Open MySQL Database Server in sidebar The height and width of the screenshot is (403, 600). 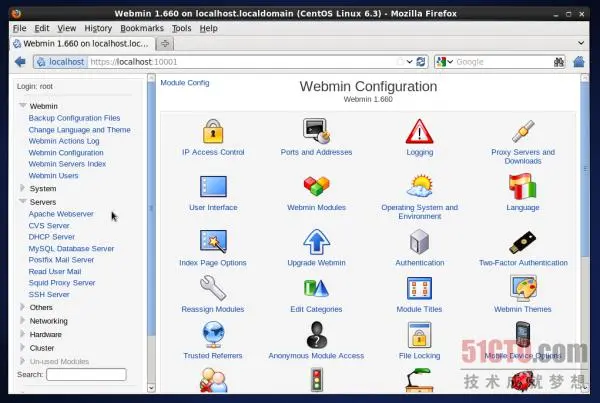[x=71, y=248]
